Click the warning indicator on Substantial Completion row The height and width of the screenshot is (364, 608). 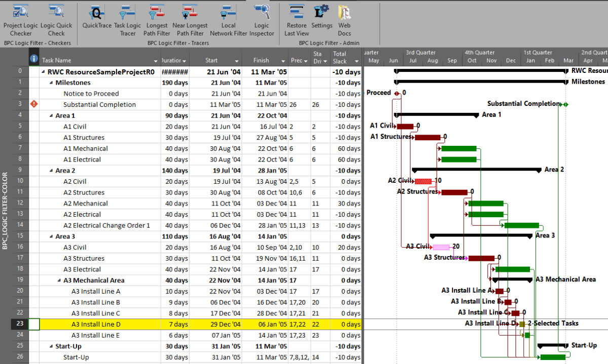[34, 104]
